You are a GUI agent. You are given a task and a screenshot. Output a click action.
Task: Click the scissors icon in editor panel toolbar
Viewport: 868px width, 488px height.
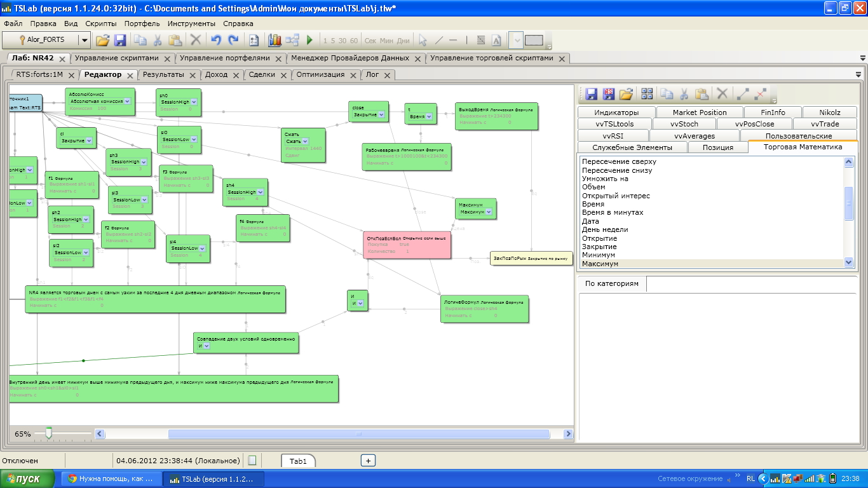pos(684,93)
